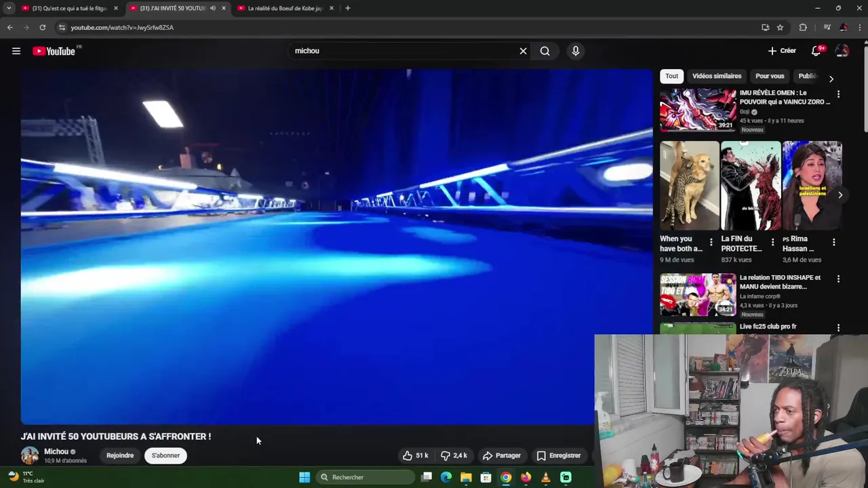Open Microsoft Edge from the taskbar
The width and height of the screenshot is (868, 488).
point(446,477)
